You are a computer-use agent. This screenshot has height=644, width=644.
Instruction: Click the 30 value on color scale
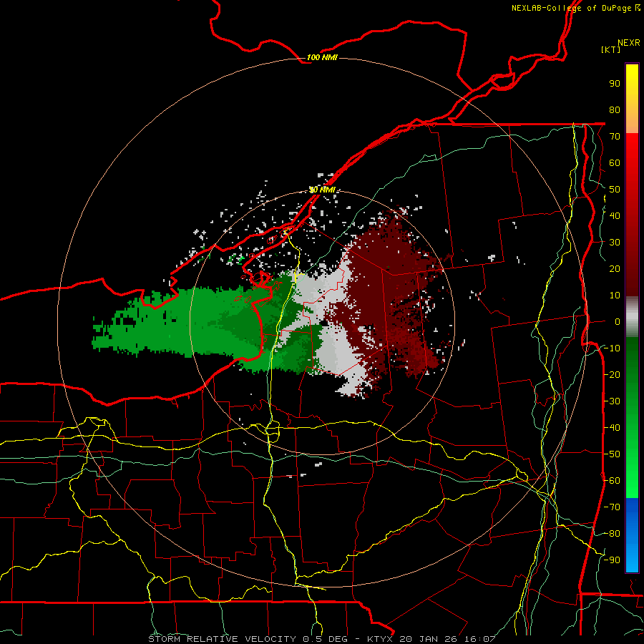click(x=615, y=243)
